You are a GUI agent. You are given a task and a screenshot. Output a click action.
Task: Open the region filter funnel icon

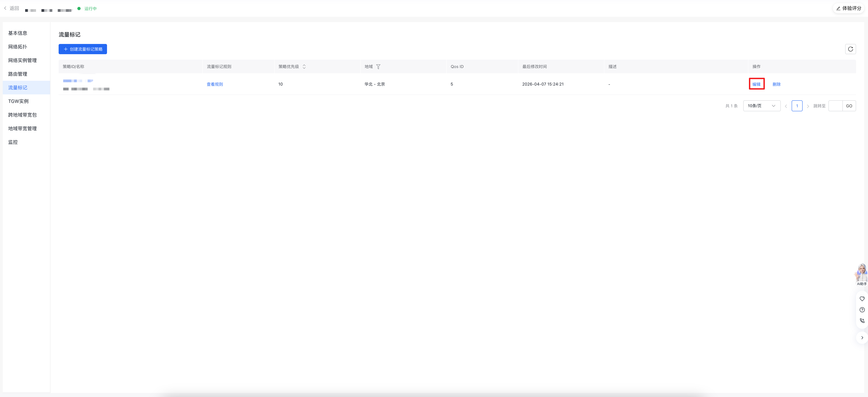click(x=378, y=67)
